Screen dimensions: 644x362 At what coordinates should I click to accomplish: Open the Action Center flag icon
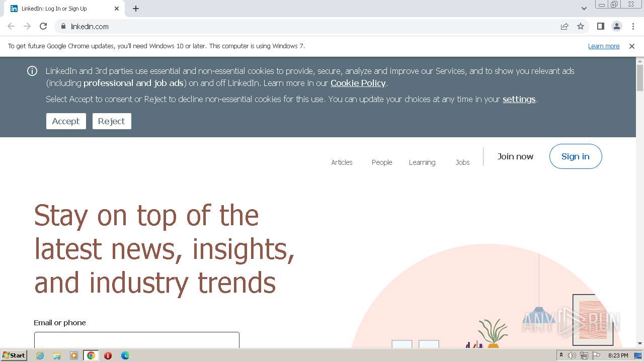(x=596, y=355)
